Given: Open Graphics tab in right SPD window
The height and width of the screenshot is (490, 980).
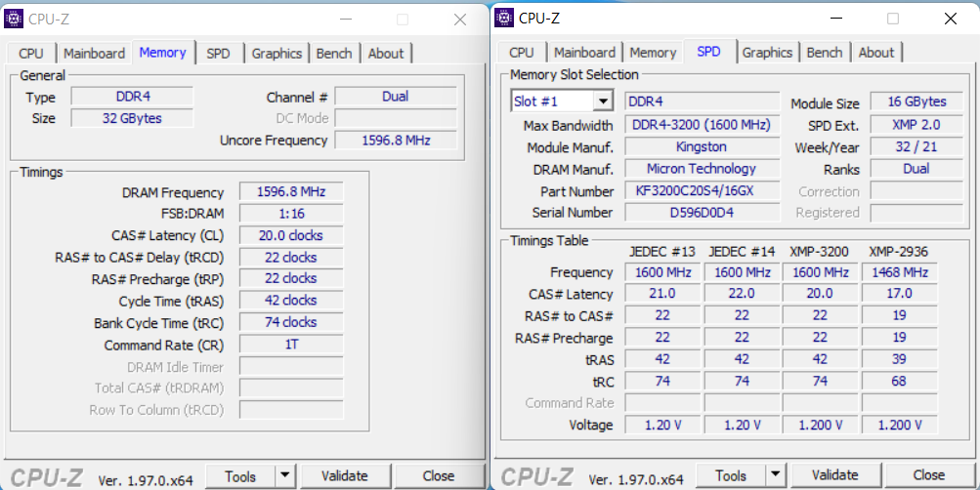Looking at the screenshot, I should tap(768, 53).
